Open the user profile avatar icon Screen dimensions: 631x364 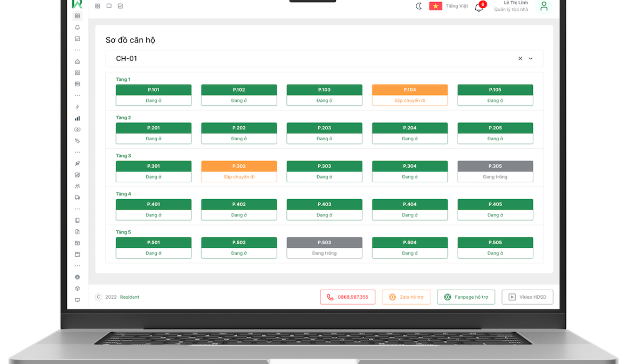point(544,6)
